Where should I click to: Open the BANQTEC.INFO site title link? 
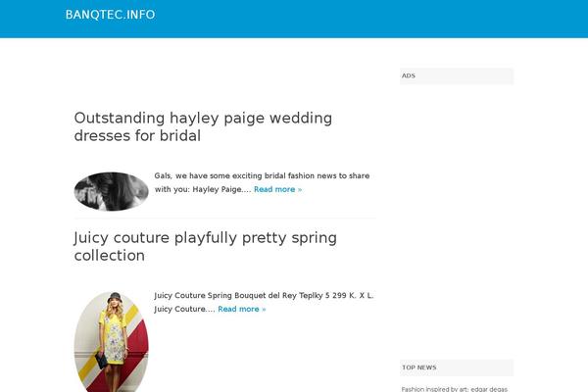click(x=110, y=15)
